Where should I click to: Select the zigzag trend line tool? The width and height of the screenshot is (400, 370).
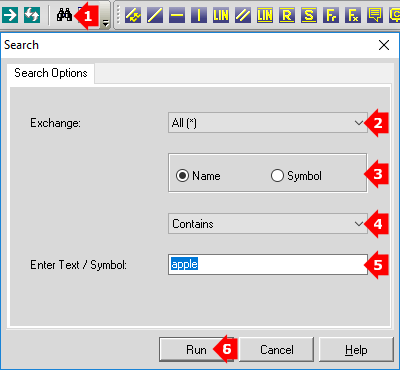[133, 15]
